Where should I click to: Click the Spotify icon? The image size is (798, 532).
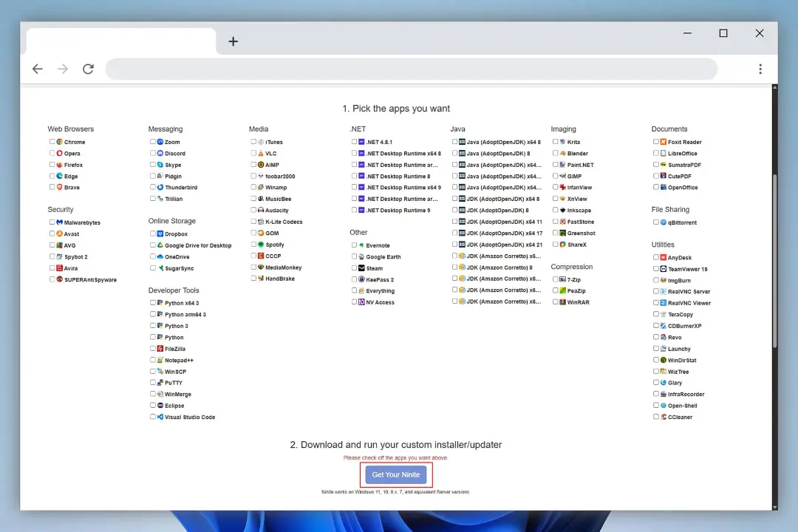coord(261,245)
